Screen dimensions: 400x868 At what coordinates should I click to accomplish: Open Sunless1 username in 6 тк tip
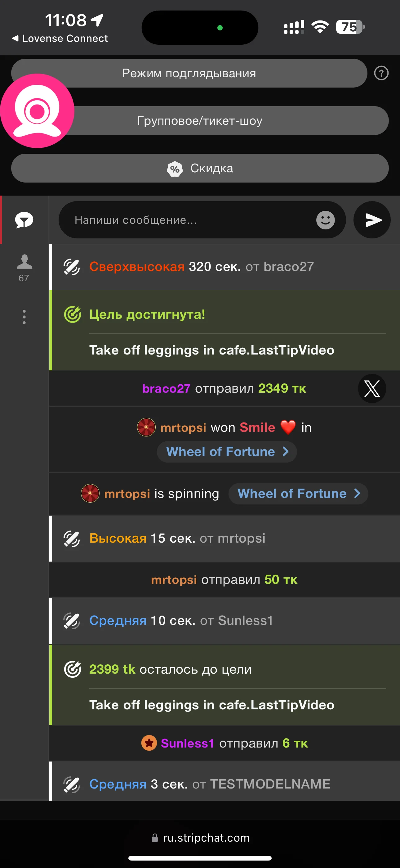pos(188,743)
